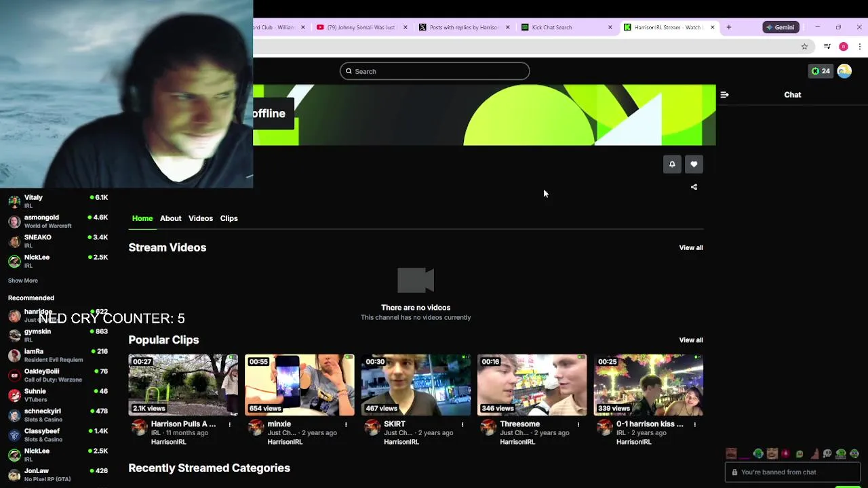
Task: Click the Gemini button in the title bar
Action: (780, 27)
